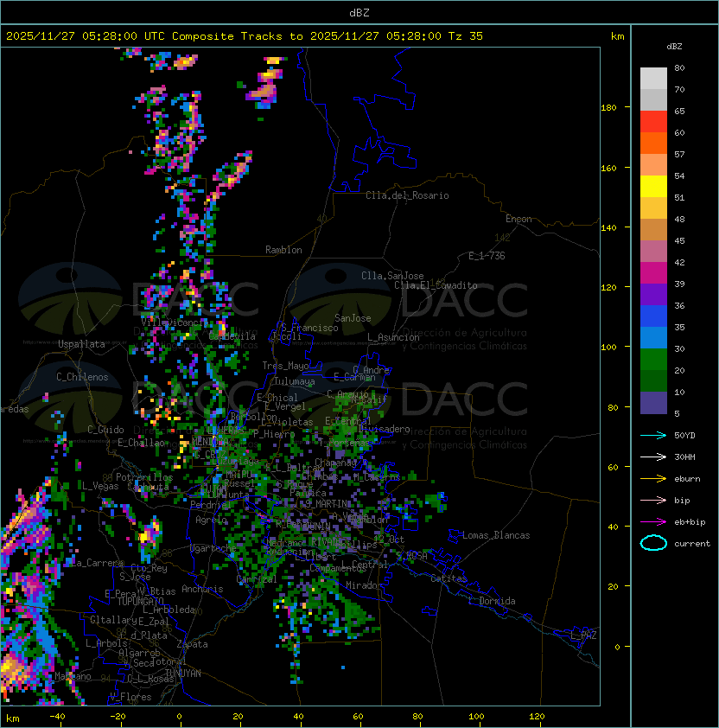This screenshot has height=728, width=719.
Task: Click the Tres_Mayo map label
Action: click(285, 366)
